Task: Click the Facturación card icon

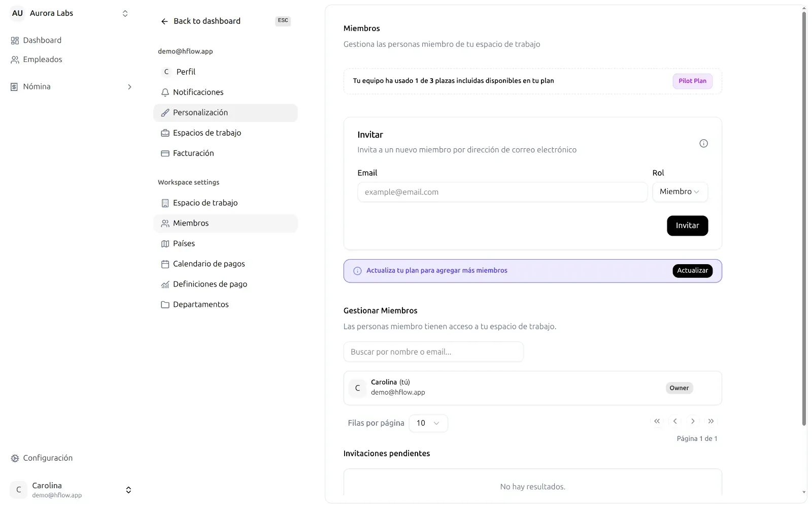Action: click(165, 153)
